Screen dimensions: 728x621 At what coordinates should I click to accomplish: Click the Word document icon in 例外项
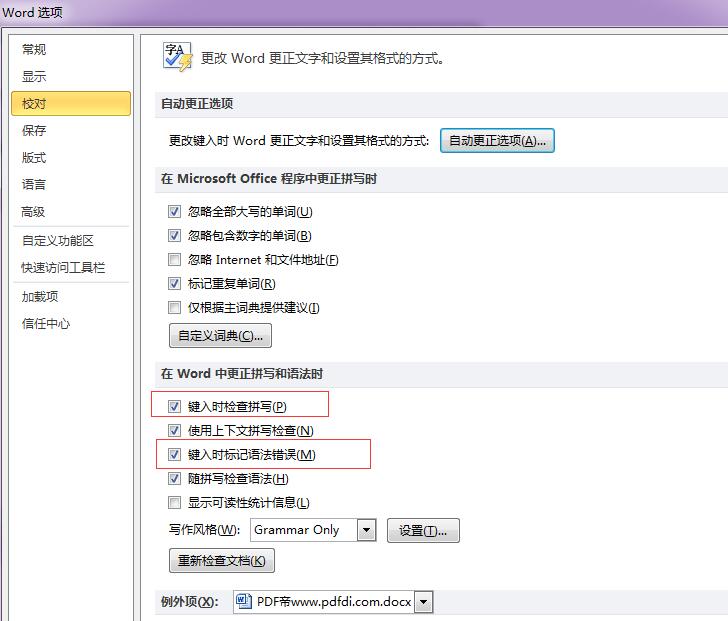pos(244,602)
